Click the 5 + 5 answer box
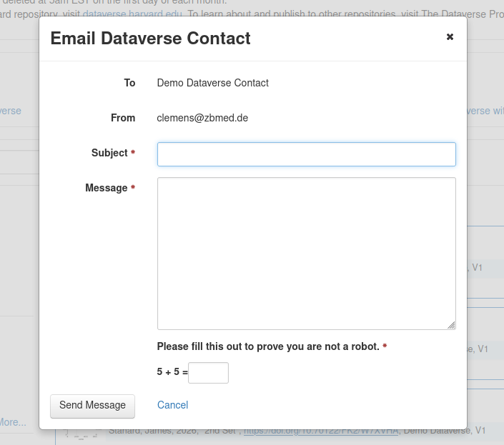 coord(208,373)
